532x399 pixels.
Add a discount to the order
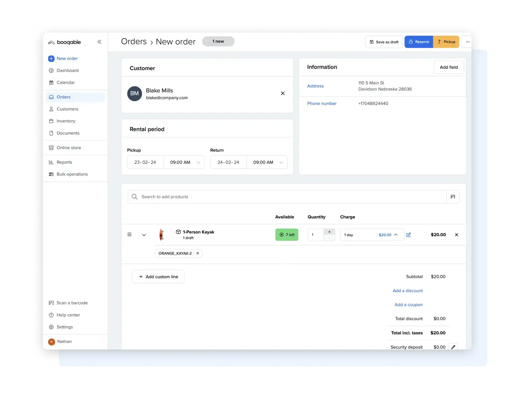(408, 291)
